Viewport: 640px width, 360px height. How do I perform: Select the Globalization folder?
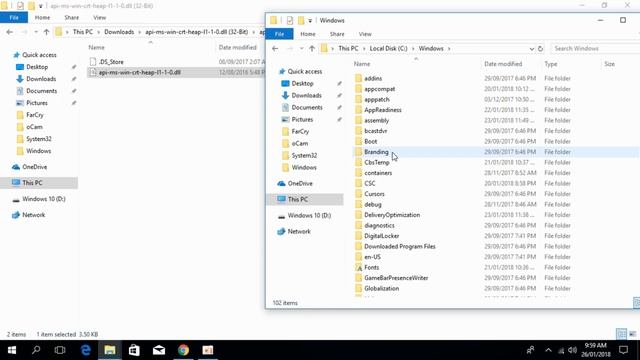point(381,289)
